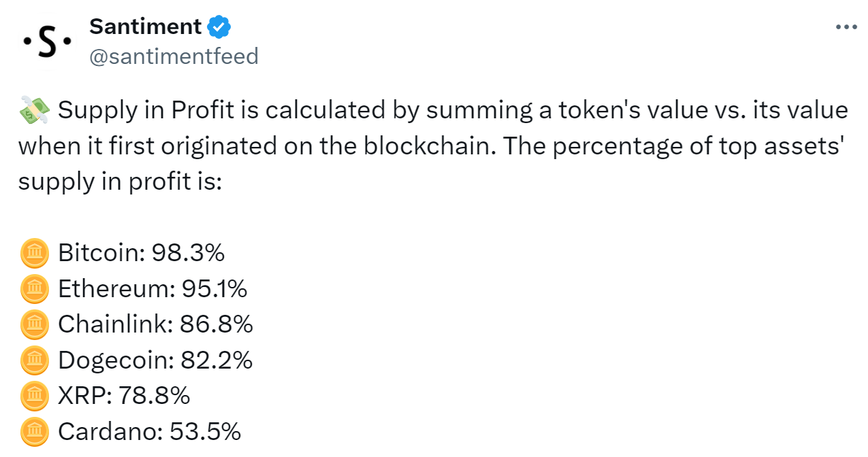This screenshot has width=868, height=457.
Task: Open the three-dot more options menu
Action: (845, 27)
